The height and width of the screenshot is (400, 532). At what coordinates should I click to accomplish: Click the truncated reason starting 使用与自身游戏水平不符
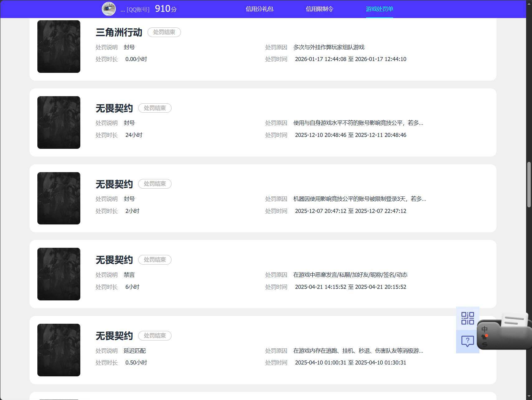click(x=358, y=123)
